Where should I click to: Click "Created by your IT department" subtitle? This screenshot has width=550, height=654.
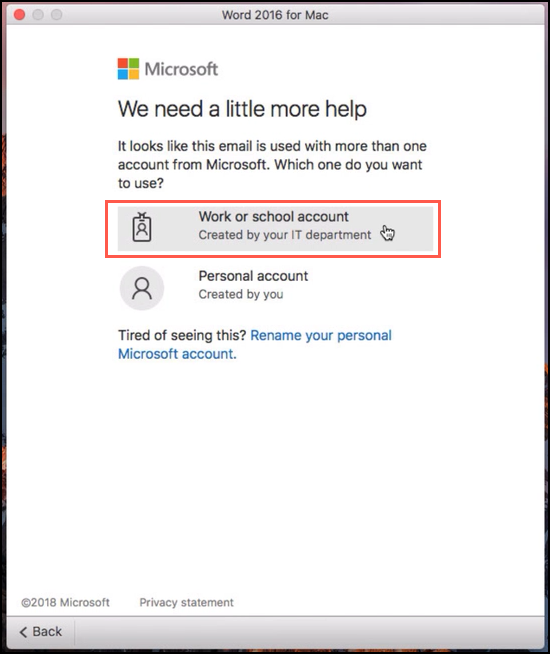[284, 235]
